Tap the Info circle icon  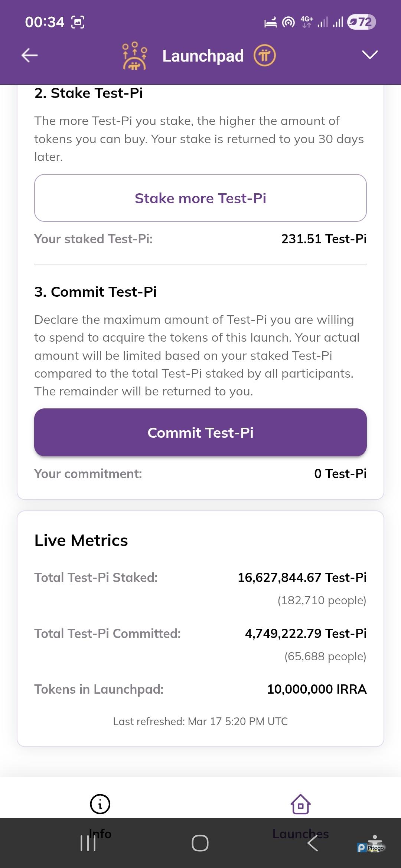click(100, 804)
